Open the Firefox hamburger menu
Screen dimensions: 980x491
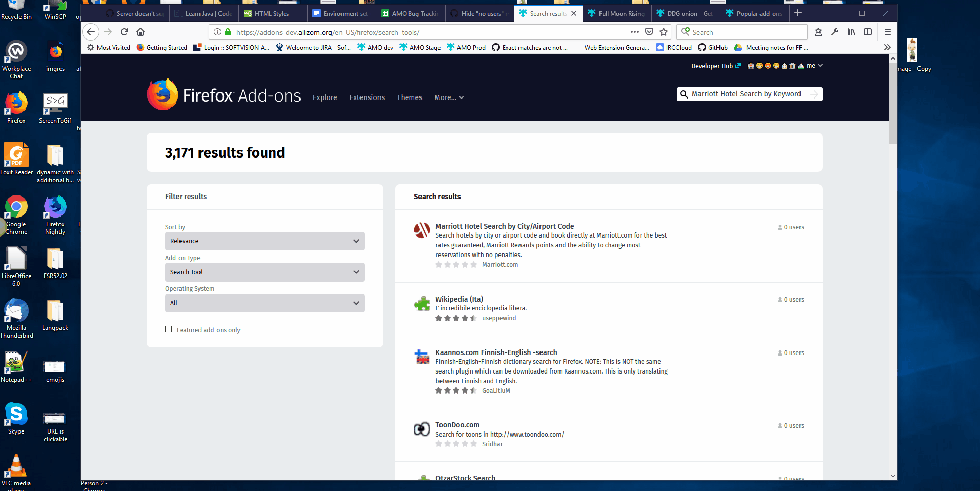tap(888, 32)
